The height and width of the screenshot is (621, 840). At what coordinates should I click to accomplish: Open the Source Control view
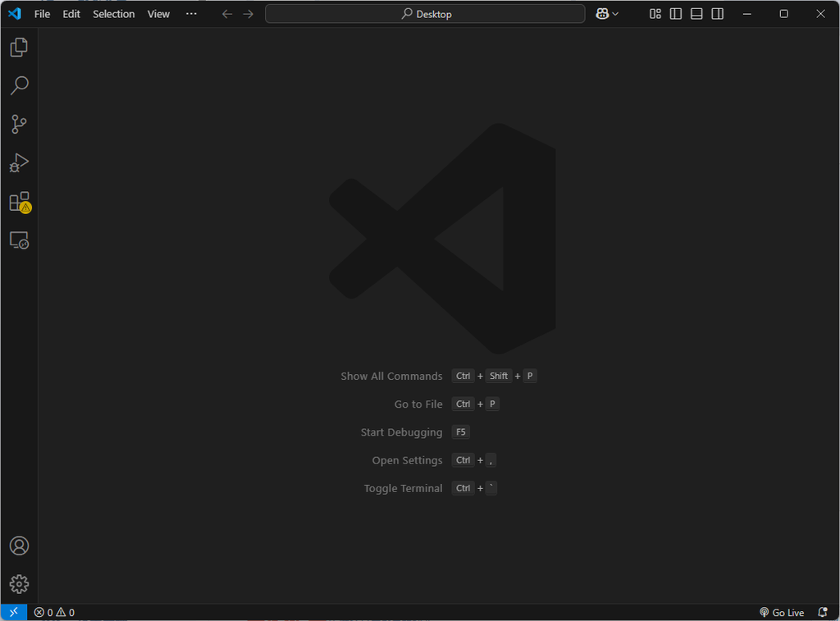point(18,124)
